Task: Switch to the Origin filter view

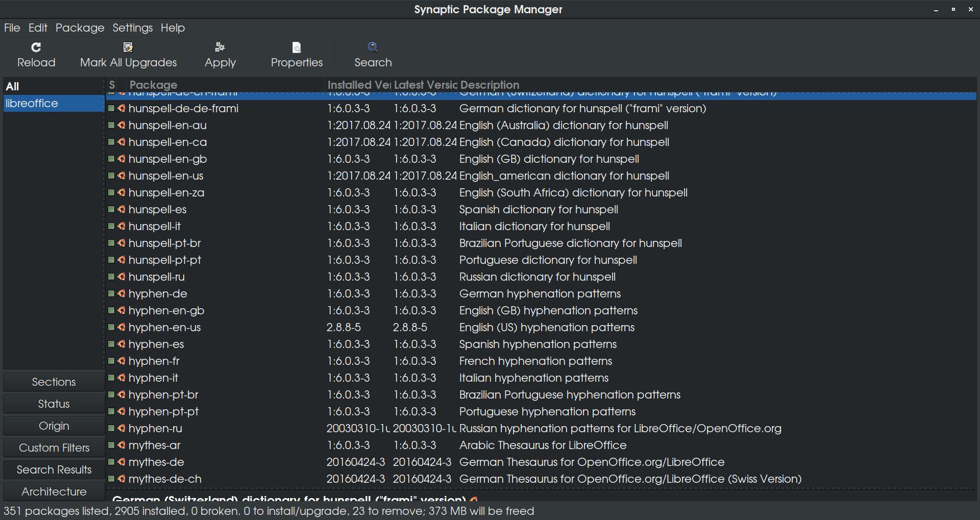Action: click(x=54, y=426)
